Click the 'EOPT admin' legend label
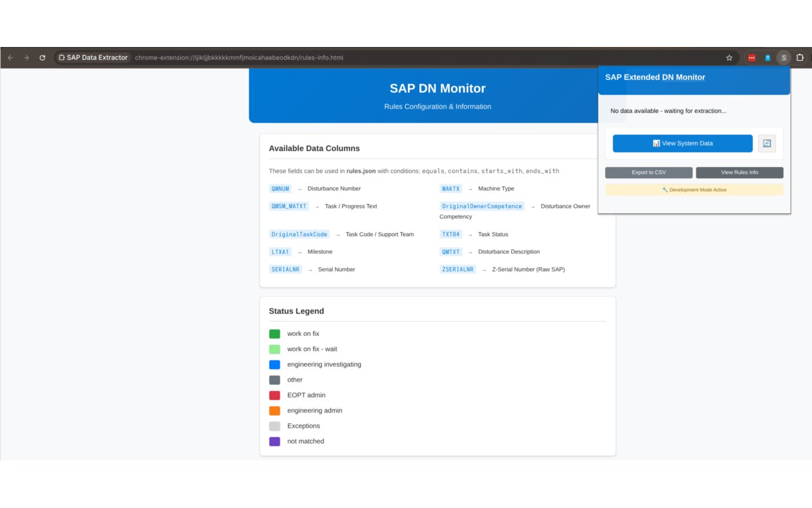The height and width of the screenshot is (508, 812). pyautogui.click(x=306, y=395)
